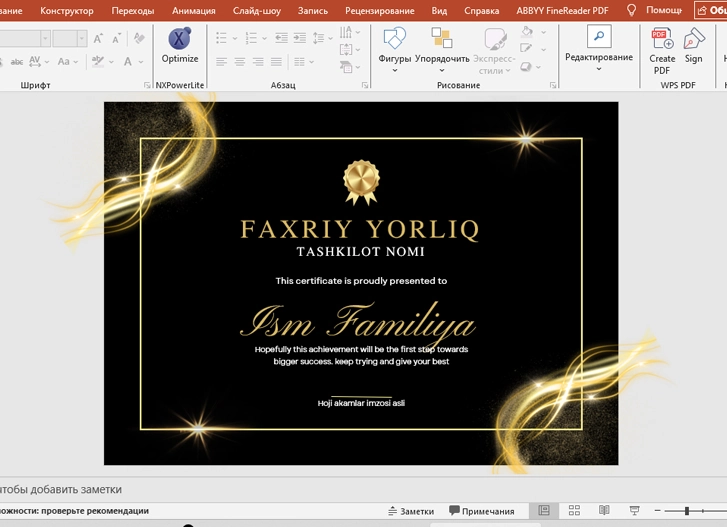Apply font color A
Image resolution: width=727 pixels, height=527 pixels.
click(x=128, y=62)
